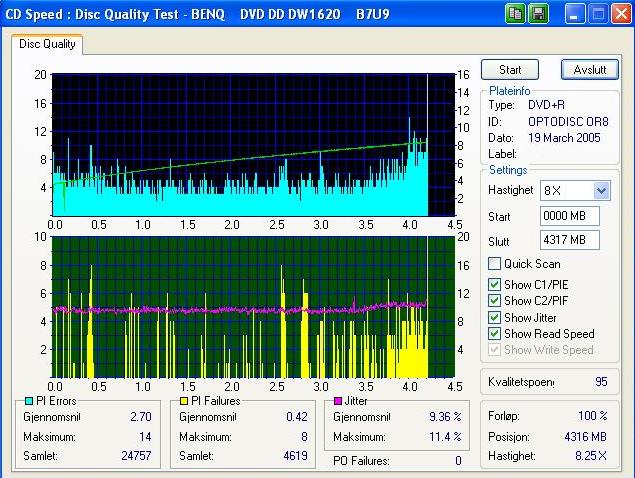Screen dimensions: 635x478
Task: Click the Forløp value 100 %
Action: point(592,416)
